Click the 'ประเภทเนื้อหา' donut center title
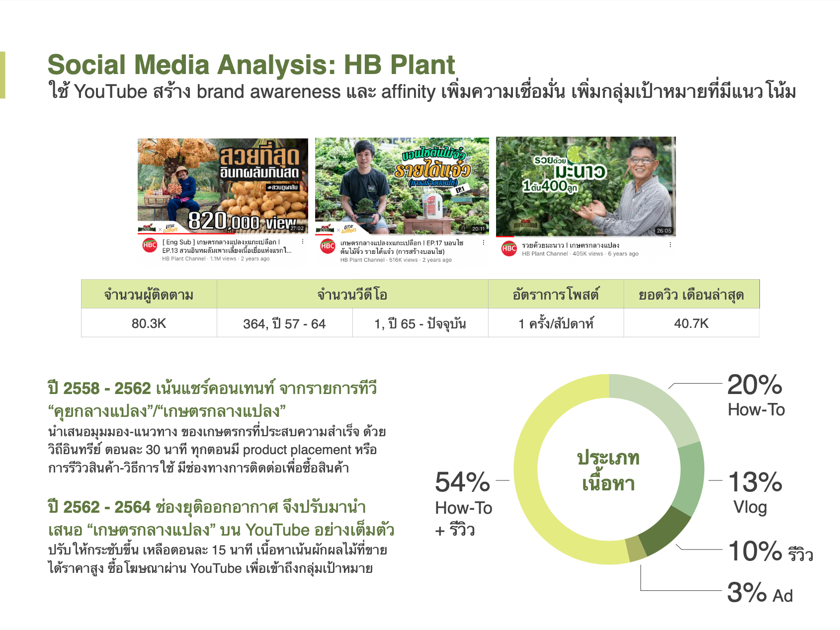Viewport: 840px width, 630px height. 608,471
